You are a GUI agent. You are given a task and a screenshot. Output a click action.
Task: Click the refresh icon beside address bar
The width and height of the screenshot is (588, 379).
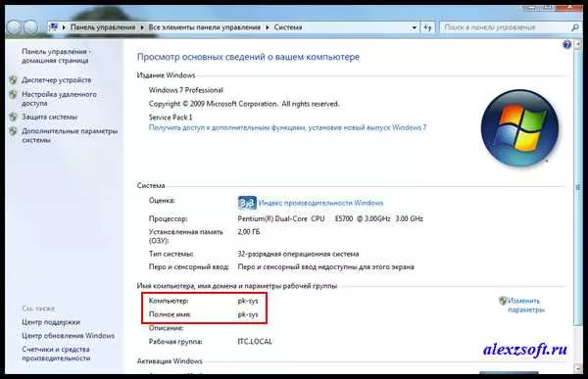428,27
